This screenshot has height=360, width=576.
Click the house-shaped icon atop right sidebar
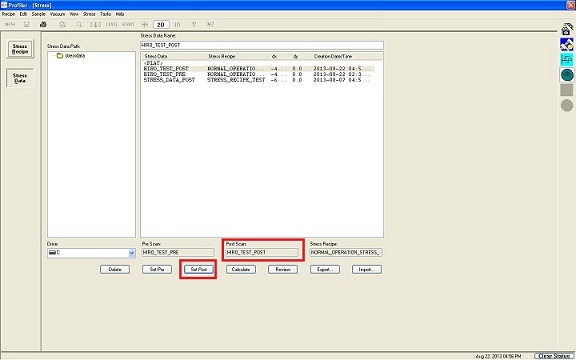click(x=567, y=29)
